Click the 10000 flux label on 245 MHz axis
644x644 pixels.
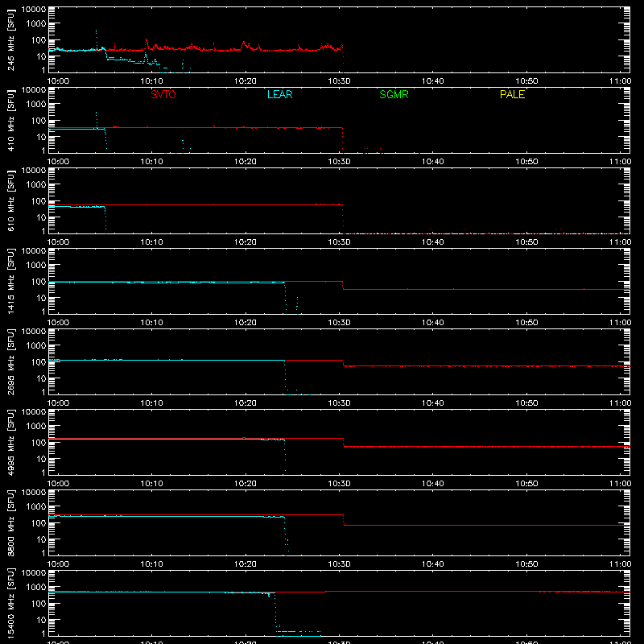coord(34,10)
